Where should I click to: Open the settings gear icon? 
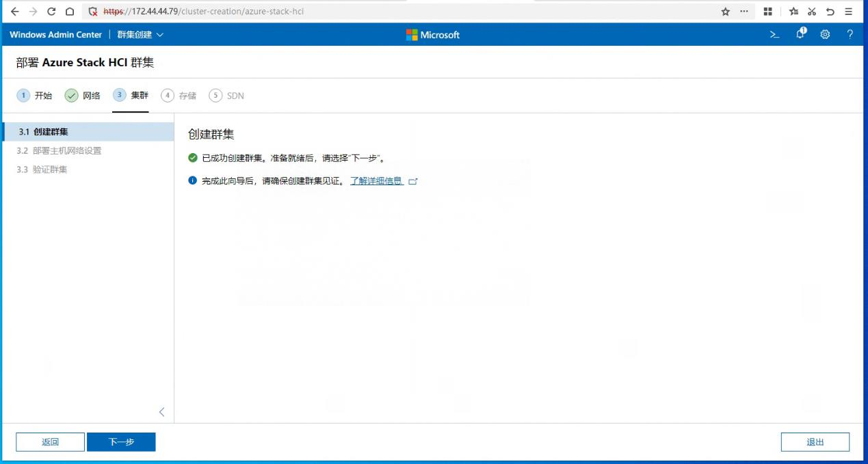[x=825, y=35]
